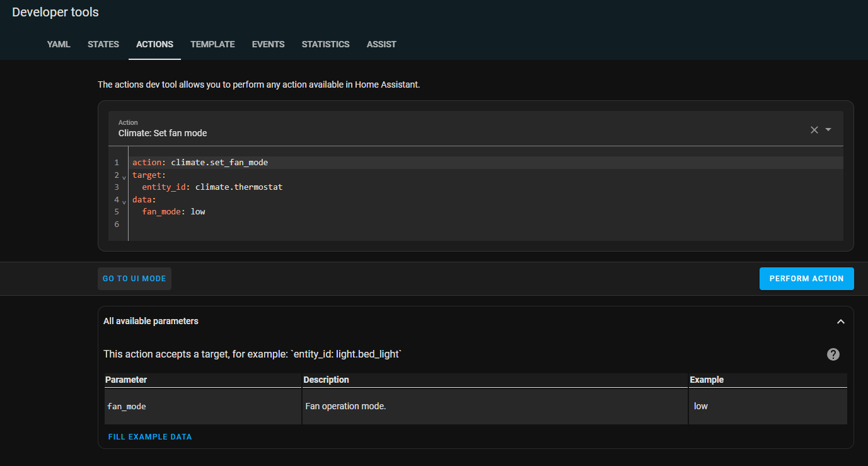
Task: Click the help question mark icon
Action: pos(833,354)
